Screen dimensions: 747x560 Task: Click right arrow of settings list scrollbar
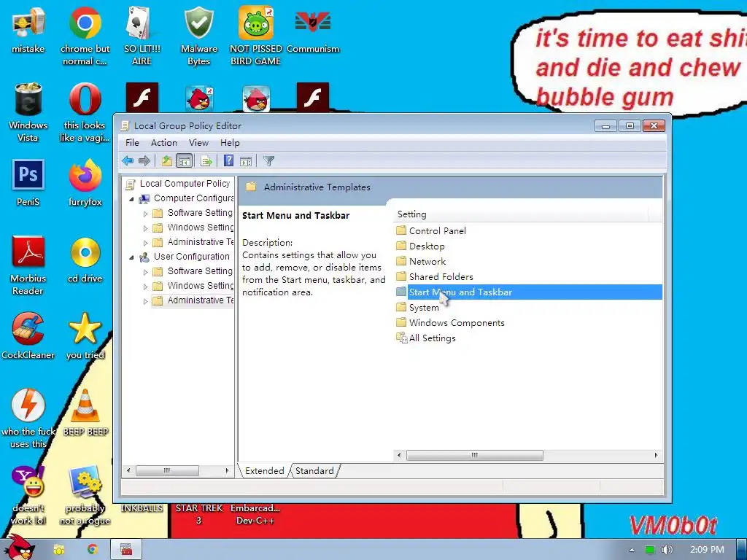point(657,455)
